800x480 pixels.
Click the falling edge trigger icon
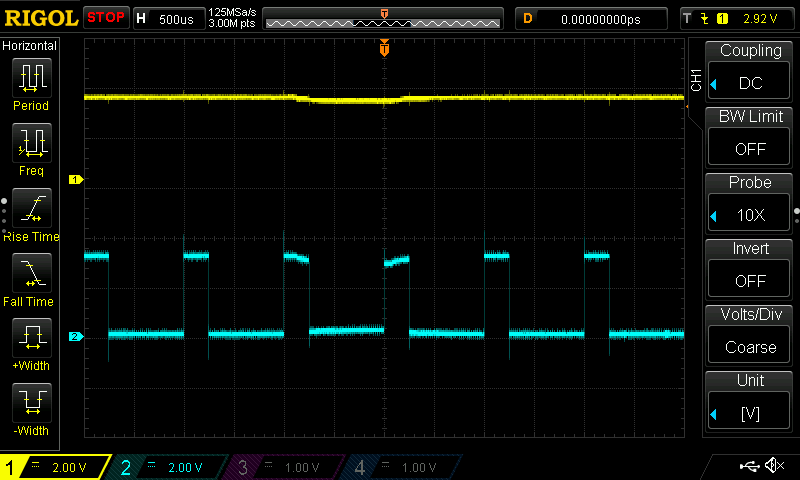705,19
